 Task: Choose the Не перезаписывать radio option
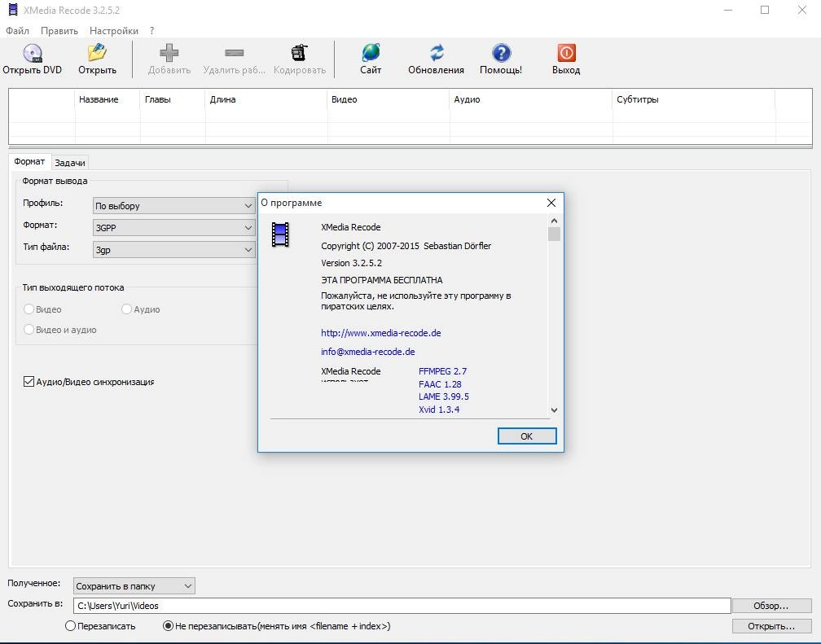[168, 626]
